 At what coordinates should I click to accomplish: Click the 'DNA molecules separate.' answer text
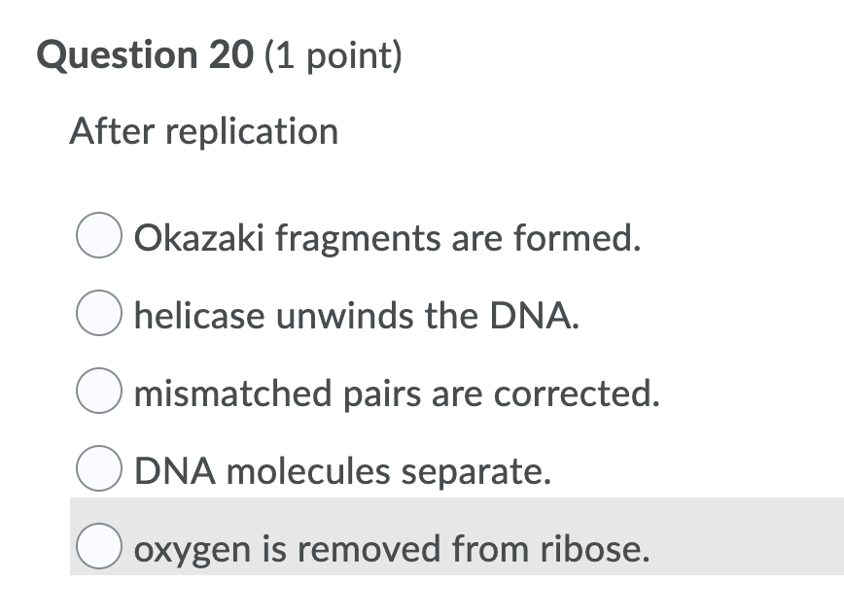(342, 471)
